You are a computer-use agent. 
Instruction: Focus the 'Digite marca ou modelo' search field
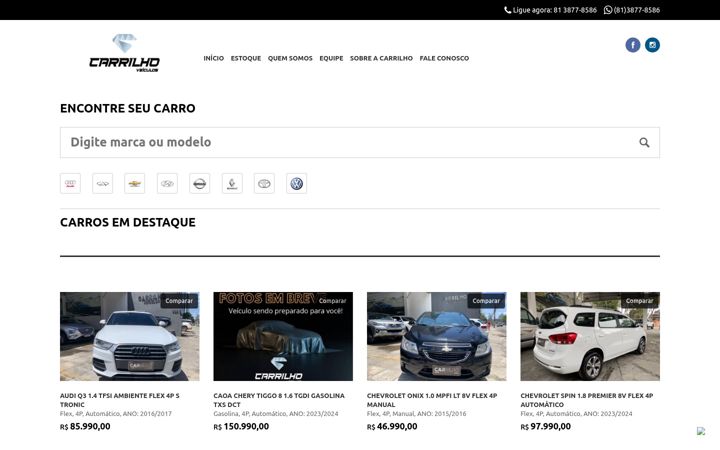(x=360, y=142)
